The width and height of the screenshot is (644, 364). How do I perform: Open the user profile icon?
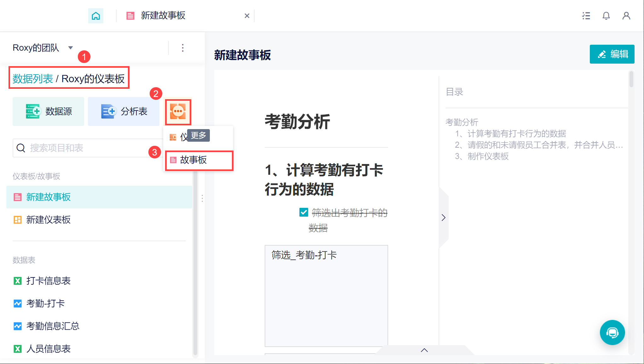tap(626, 16)
